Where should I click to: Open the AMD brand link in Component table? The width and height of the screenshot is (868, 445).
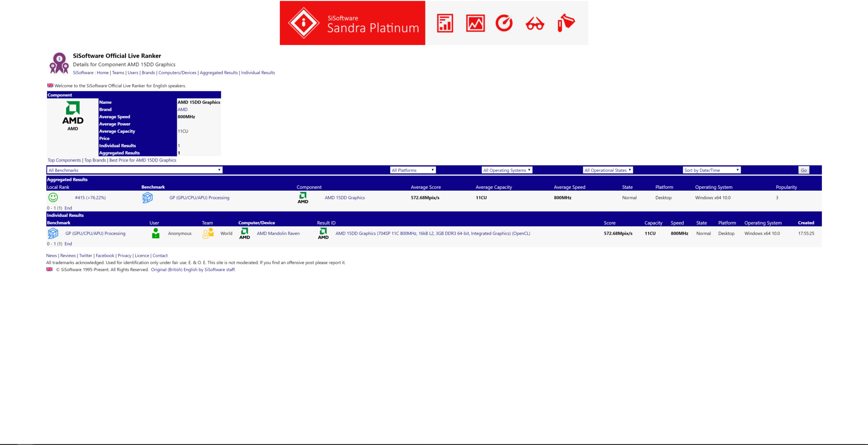point(182,109)
